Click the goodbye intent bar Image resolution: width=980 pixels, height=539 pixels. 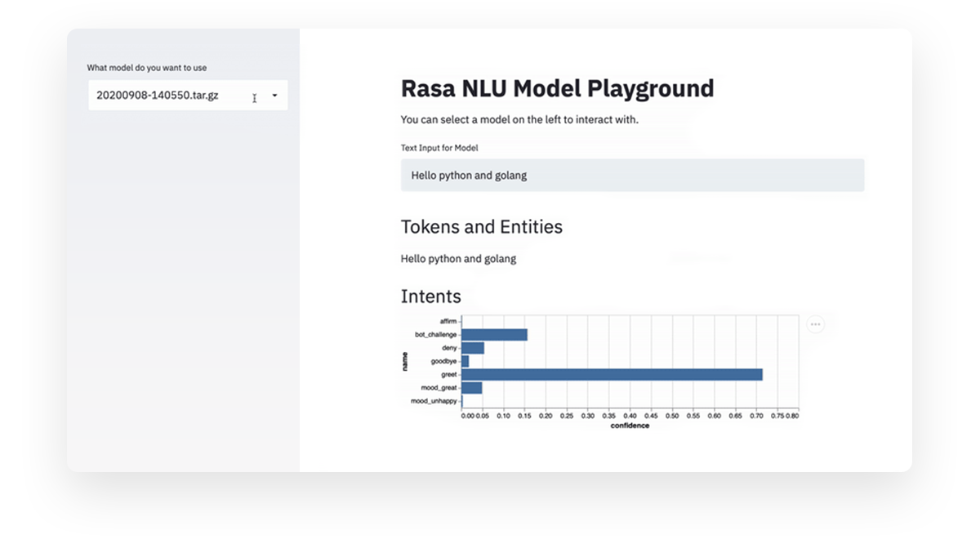click(x=465, y=361)
